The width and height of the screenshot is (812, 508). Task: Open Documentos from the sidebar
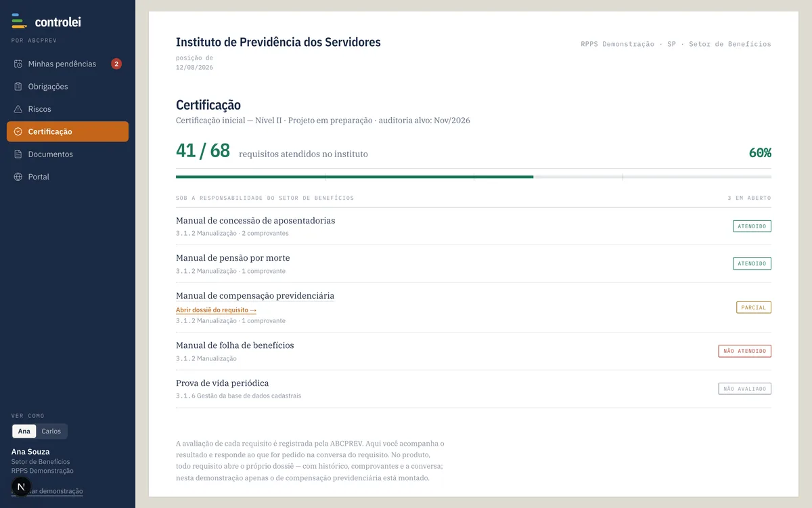point(68,154)
